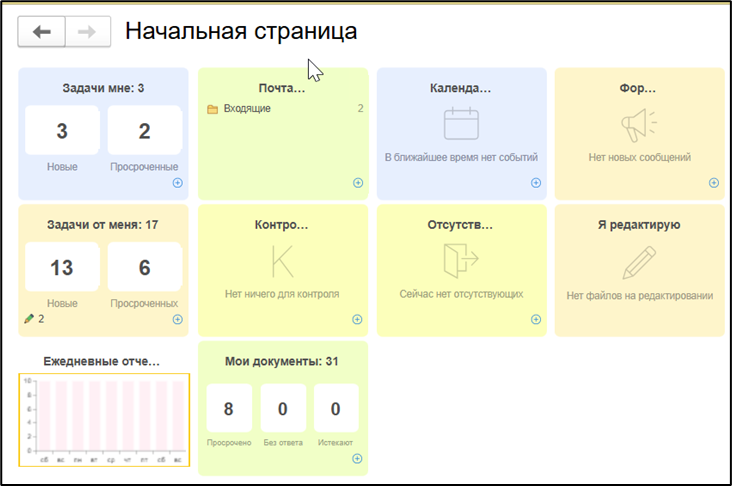Click the Задачи от меня: 17 title

click(103, 225)
